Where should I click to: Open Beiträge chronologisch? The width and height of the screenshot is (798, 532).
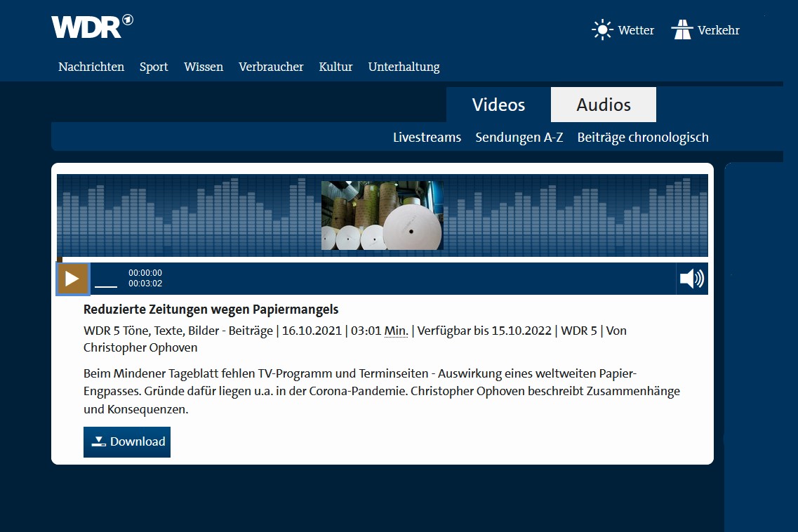[643, 138]
